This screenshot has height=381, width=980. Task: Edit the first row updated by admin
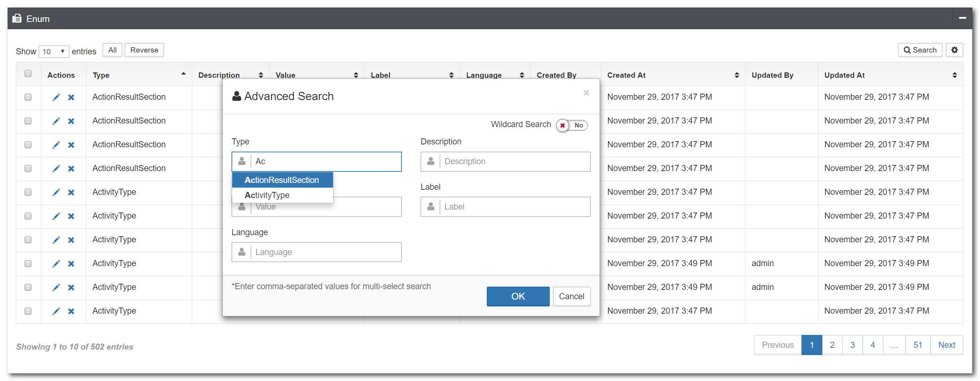pyautogui.click(x=56, y=264)
